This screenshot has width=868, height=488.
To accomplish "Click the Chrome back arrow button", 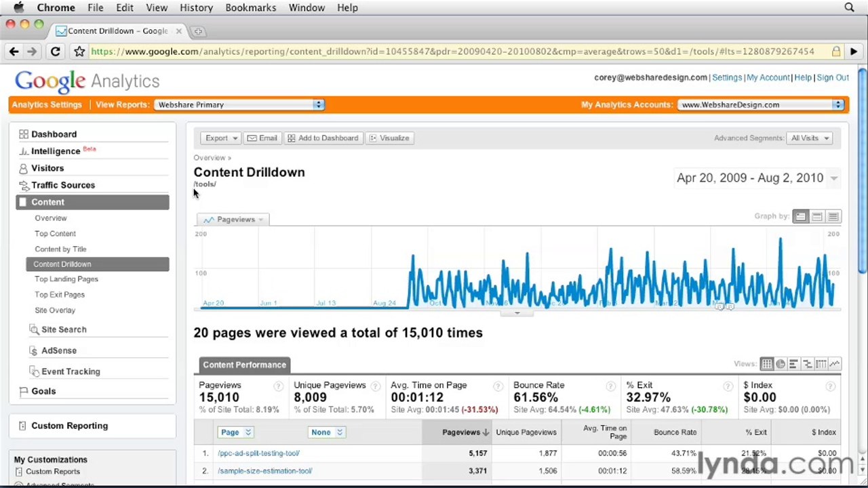I will click(x=14, y=52).
